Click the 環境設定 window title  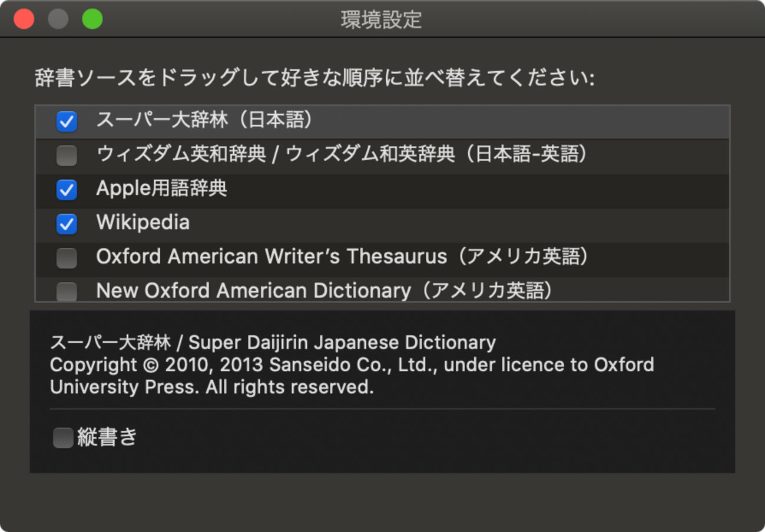pos(382,19)
